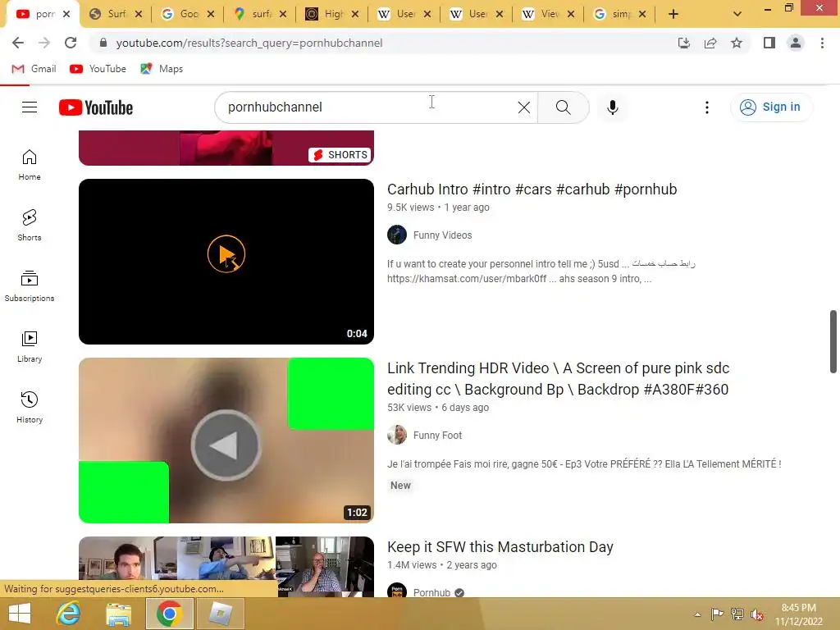Open Carhub Intro video title
This screenshot has width=840, height=630.
pyautogui.click(x=532, y=189)
